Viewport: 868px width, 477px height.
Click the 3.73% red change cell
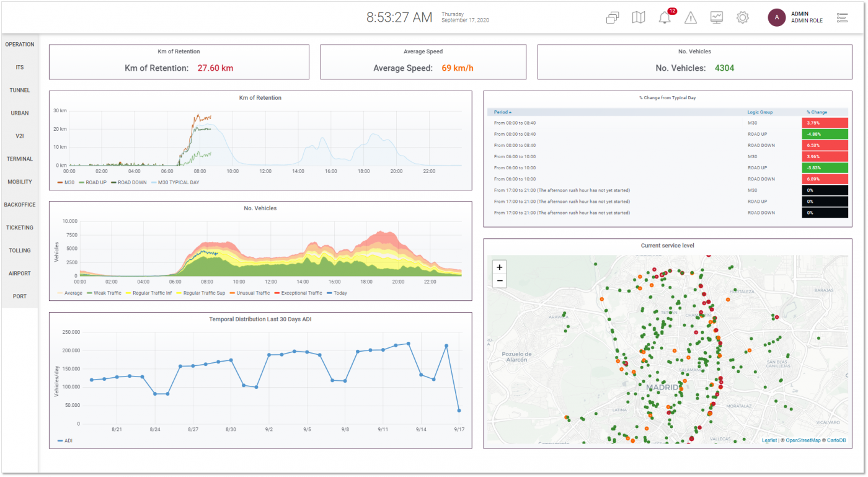pos(825,123)
